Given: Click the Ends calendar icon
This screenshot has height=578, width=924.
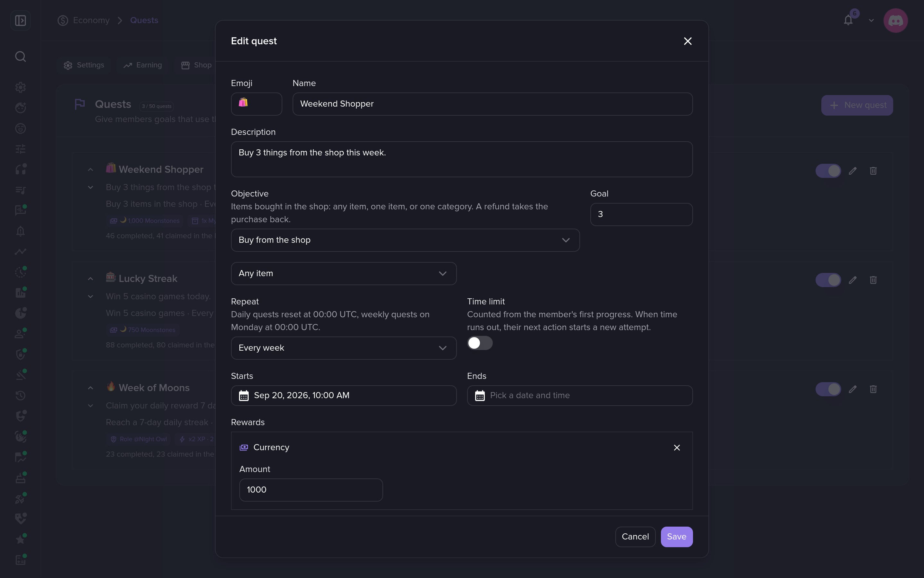Looking at the screenshot, I should (480, 396).
